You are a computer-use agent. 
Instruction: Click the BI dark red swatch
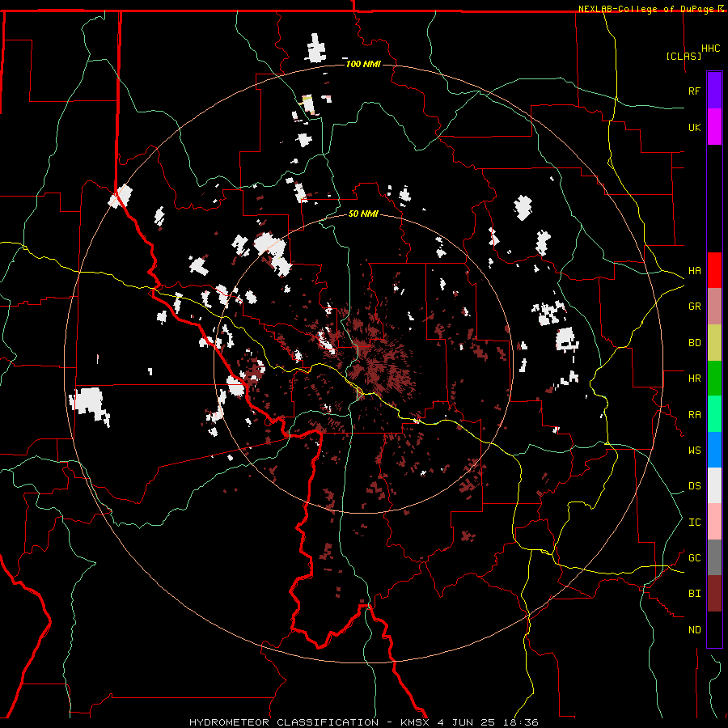(714, 594)
